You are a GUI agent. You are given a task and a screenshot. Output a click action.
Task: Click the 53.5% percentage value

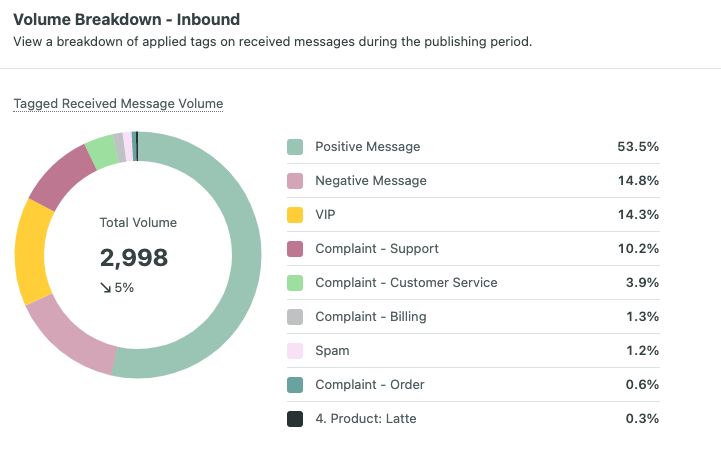(638, 147)
